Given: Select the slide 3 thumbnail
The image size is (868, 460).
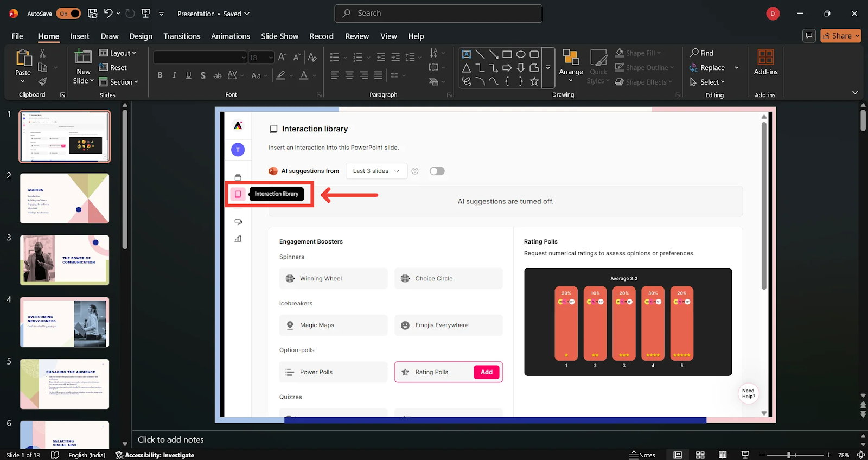Looking at the screenshot, I should [65, 260].
